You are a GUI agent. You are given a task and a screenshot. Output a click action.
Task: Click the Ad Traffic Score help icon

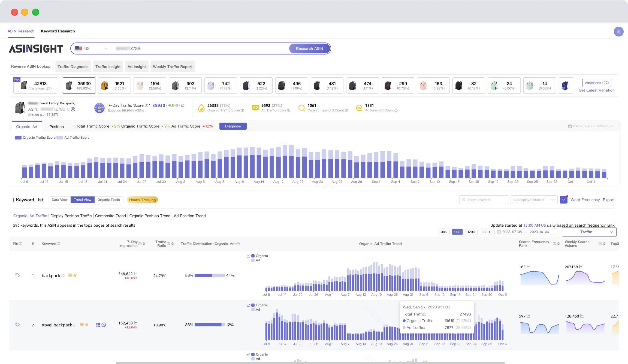pos(289,110)
